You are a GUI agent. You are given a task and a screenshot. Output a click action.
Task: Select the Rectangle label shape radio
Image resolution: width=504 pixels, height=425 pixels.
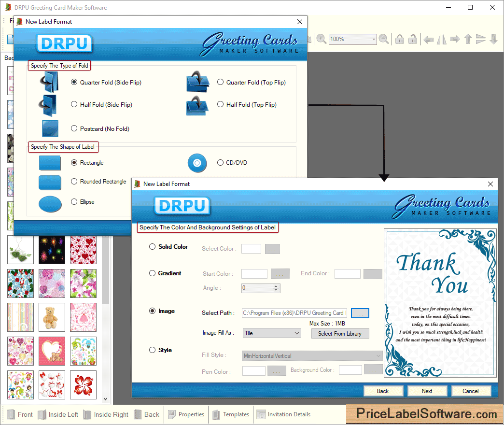[74, 162]
